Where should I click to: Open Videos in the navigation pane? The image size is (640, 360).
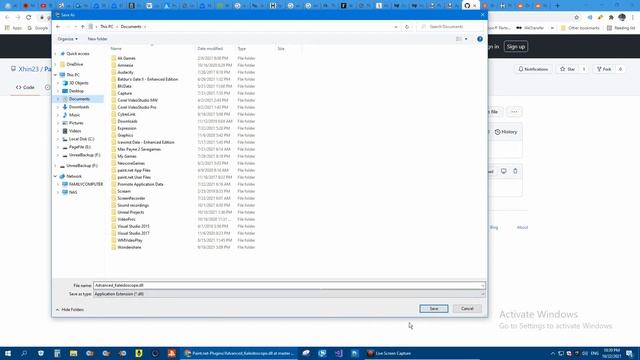click(75, 131)
